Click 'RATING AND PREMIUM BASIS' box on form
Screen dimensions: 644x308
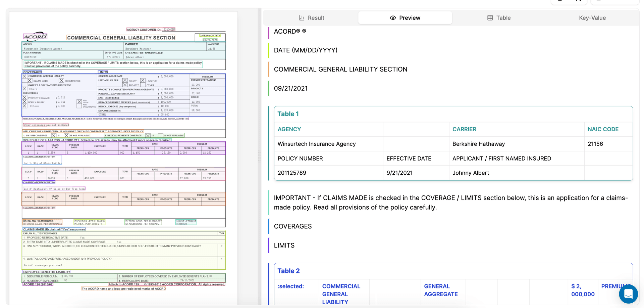click(x=43, y=222)
